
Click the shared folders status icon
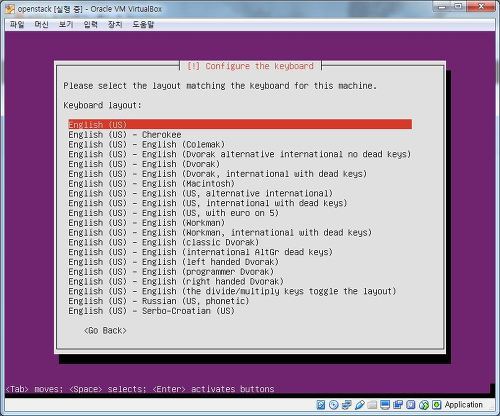coord(372,405)
